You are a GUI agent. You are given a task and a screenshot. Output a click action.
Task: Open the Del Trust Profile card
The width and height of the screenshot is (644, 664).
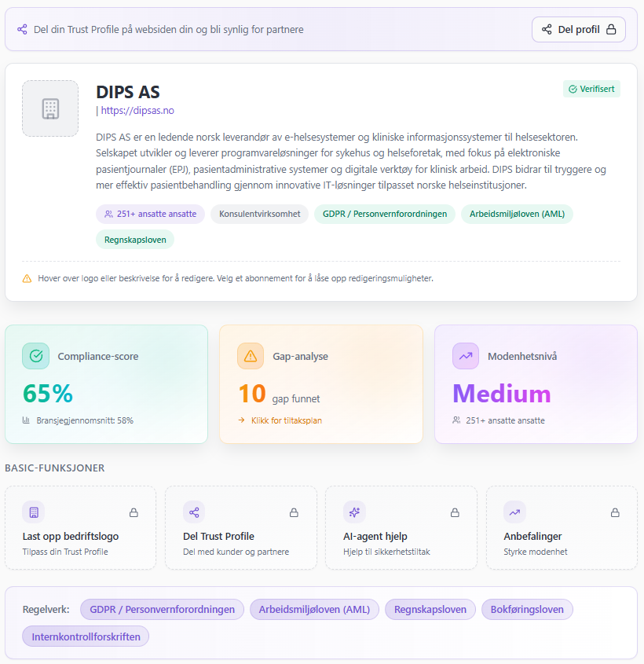pos(241,528)
